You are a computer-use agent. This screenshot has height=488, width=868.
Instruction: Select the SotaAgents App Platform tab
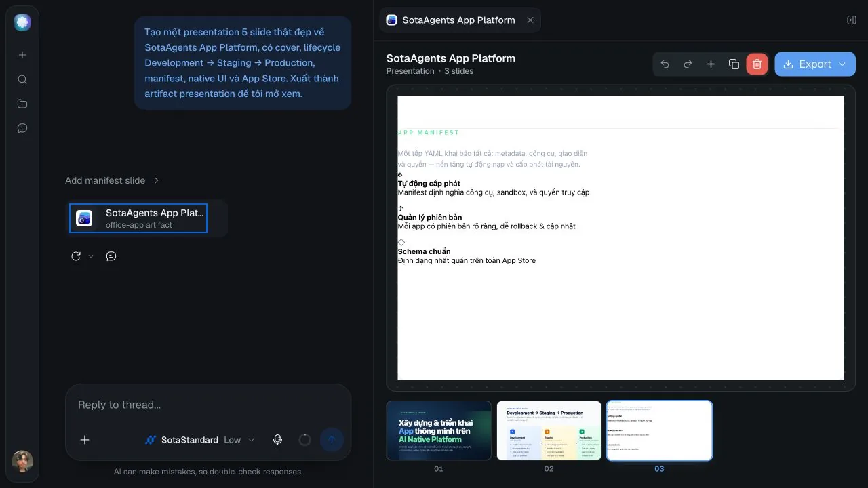click(452, 20)
